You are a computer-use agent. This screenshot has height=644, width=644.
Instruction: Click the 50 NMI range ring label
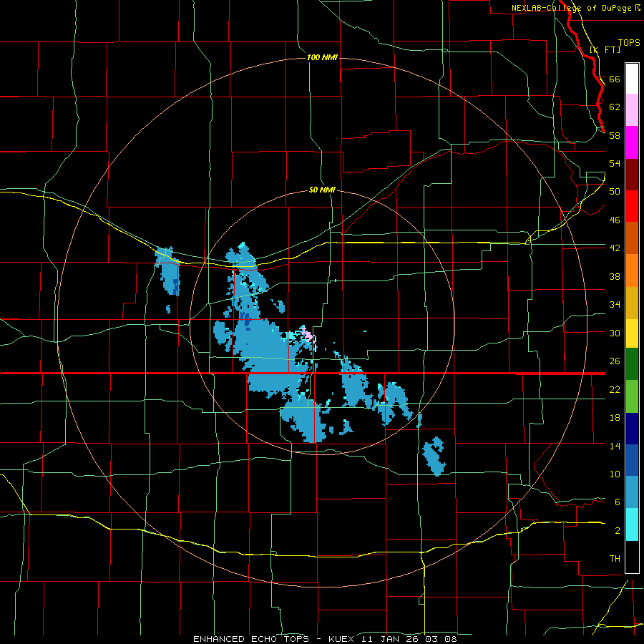[x=322, y=190]
